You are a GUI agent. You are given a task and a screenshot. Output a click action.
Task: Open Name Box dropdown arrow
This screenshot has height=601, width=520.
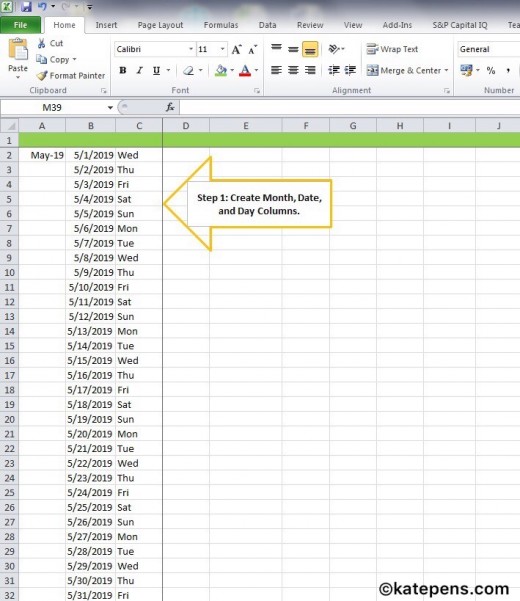coord(110,108)
